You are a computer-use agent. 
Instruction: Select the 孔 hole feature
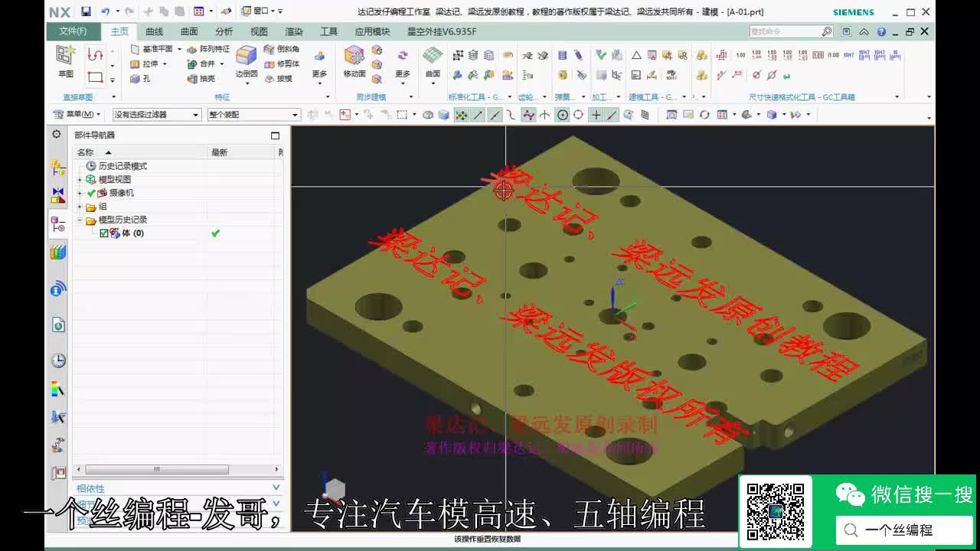140,78
